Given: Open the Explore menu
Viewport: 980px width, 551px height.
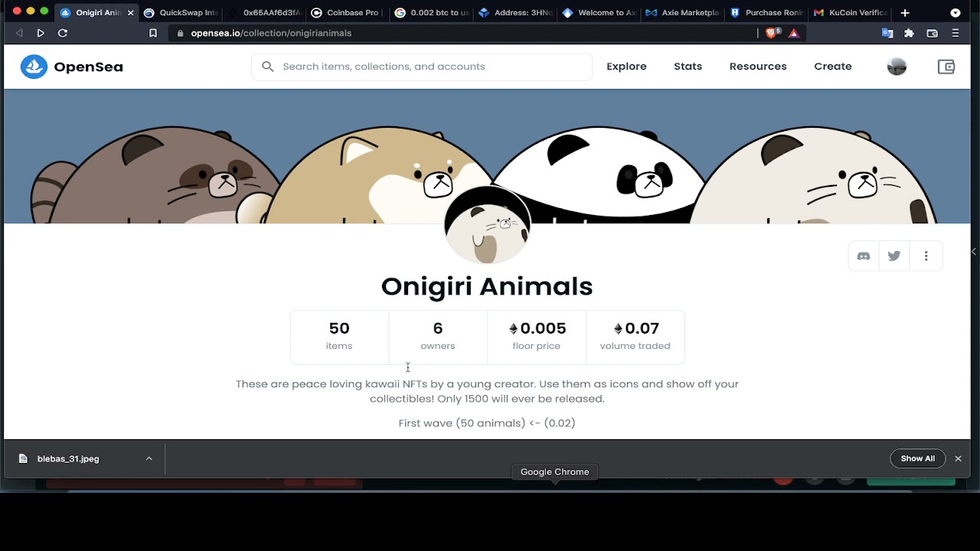Looking at the screenshot, I should coord(626,67).
